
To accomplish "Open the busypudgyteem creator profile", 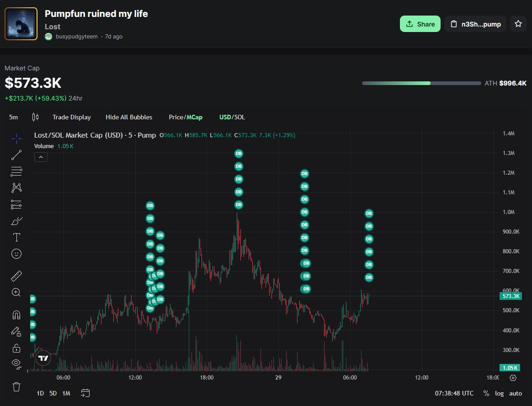I will [x=76, y=36].
